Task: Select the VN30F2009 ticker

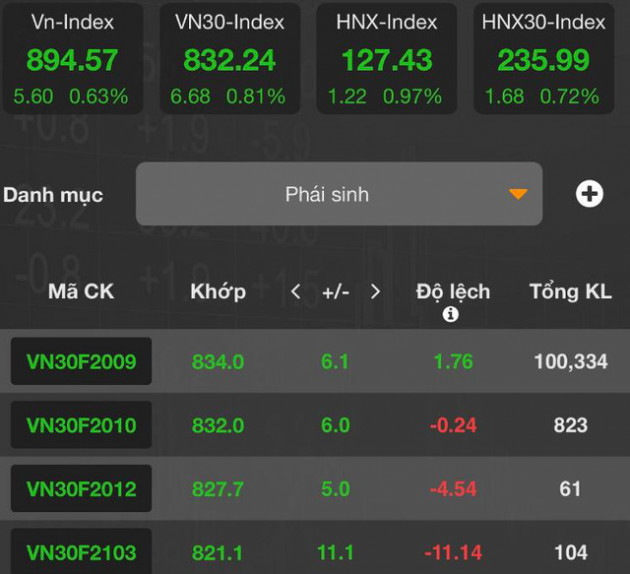Action: click(x=81, y=361)
